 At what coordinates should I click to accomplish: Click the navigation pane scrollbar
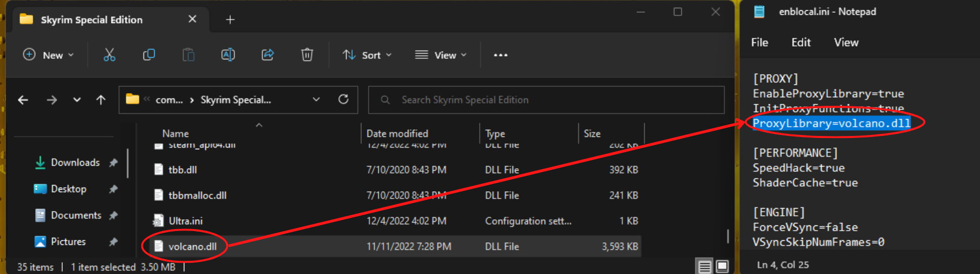click(x=128, y=164)
